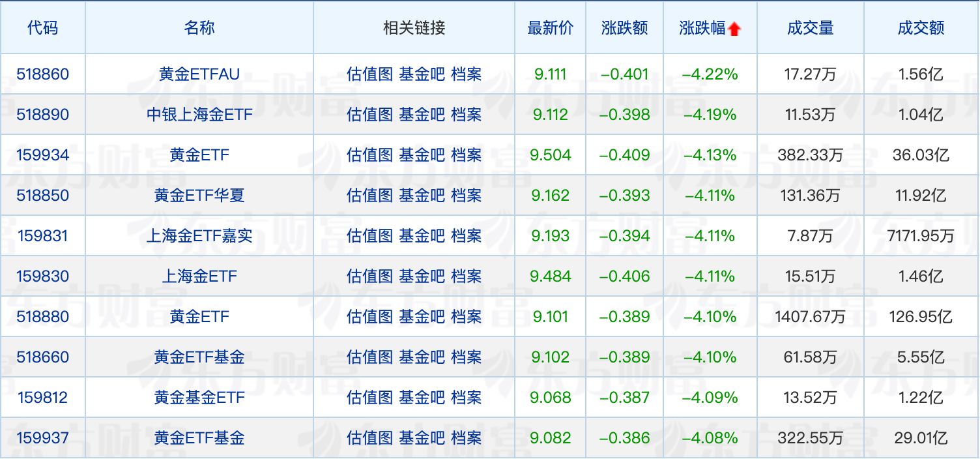Open fund code 518860 link
The image size is (980, 459).
click(x=42, y=74)
